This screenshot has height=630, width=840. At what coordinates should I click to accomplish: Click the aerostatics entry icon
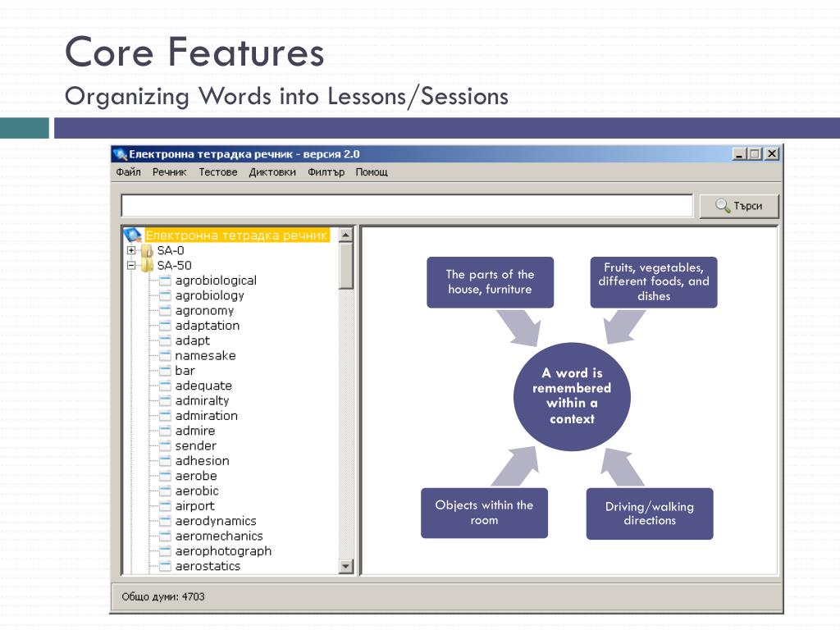[166, 565]
